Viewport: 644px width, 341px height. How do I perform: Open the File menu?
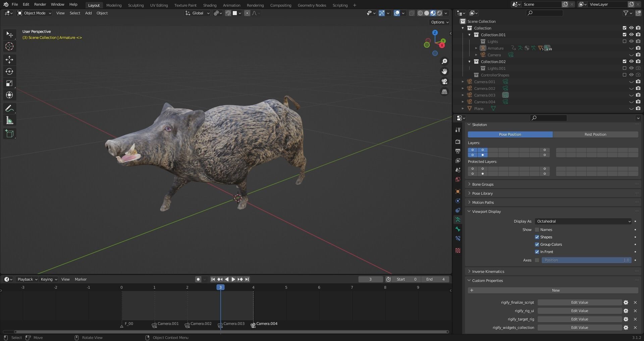[x=15, y=4]
